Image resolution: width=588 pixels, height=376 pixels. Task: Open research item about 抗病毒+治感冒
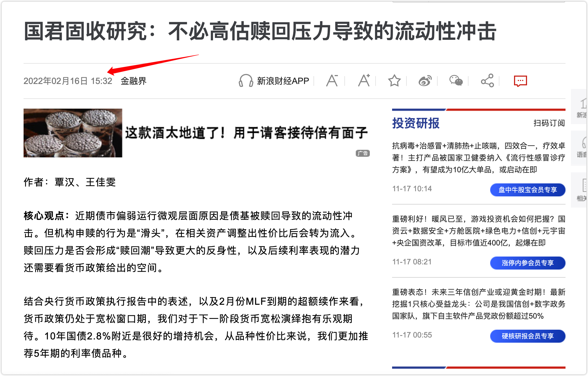click(x=479, y=158)
